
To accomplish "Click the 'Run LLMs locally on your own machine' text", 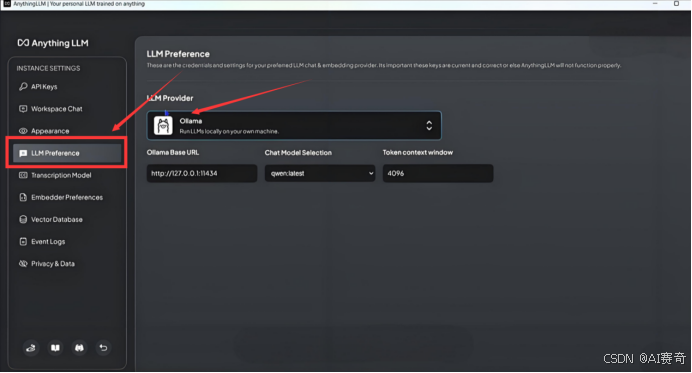I will coord(229,132).
